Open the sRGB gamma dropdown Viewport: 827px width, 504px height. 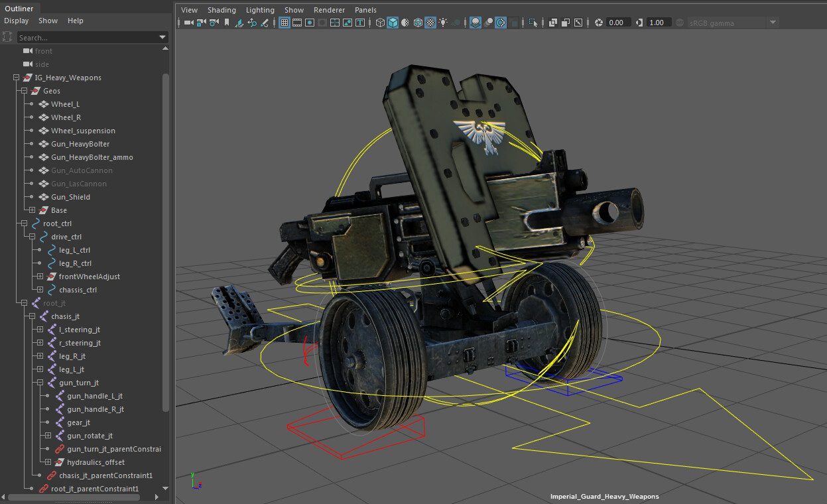click(x=773, y=22)
